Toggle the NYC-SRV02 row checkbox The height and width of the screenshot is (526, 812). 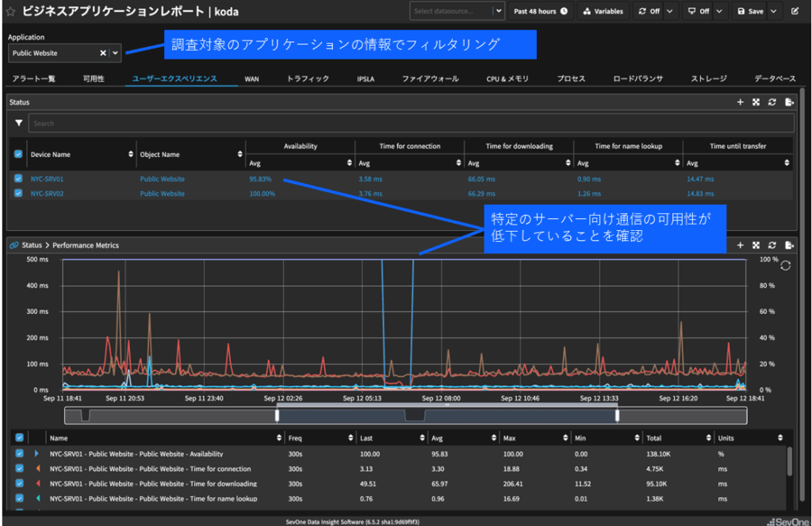pyautogui.click(x=18, y=194)
